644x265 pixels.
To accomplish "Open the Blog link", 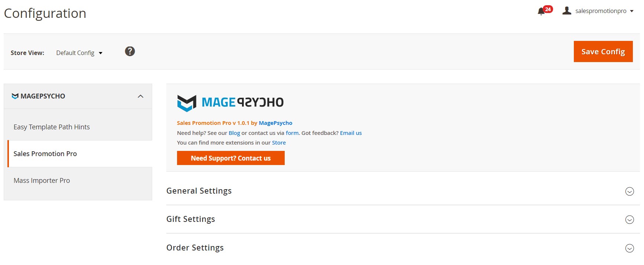I will click(234, 133).
